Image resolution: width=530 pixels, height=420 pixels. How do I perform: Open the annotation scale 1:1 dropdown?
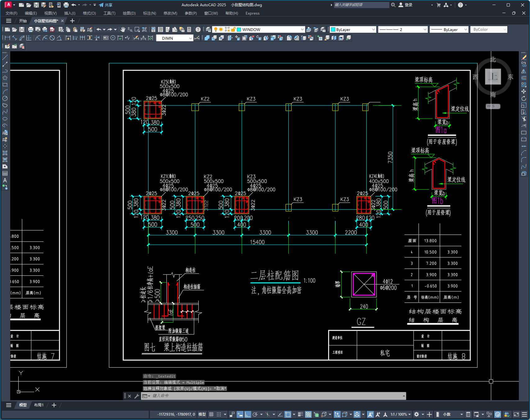(x=401, y=414)
